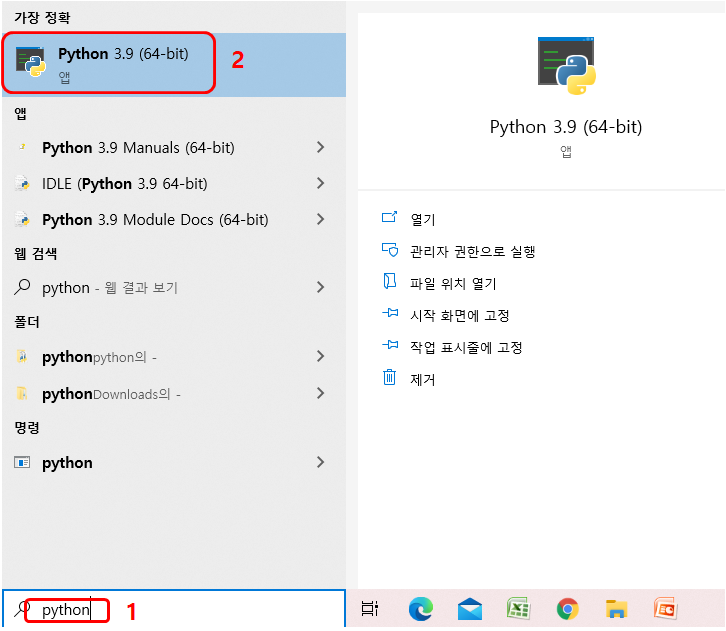Open File Explorer from the taskbar
The image size is (726, 631).
point(616,609)
